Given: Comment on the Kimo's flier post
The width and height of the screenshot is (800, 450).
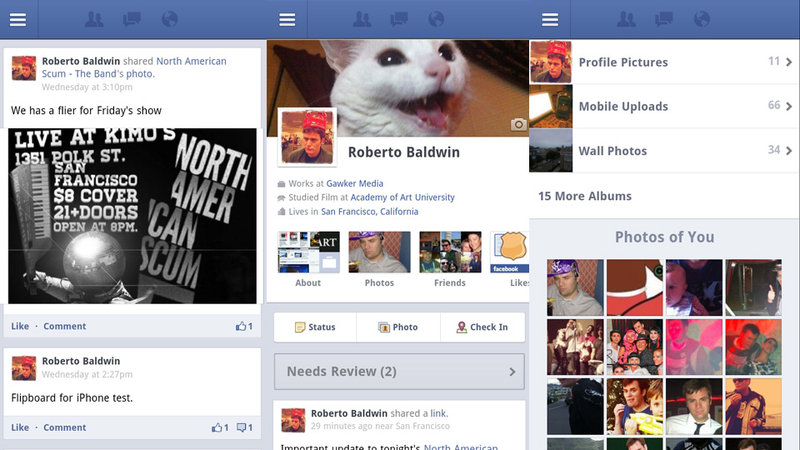Looking at the screenshot, I should pyautogui.click(x=64, y=326).
